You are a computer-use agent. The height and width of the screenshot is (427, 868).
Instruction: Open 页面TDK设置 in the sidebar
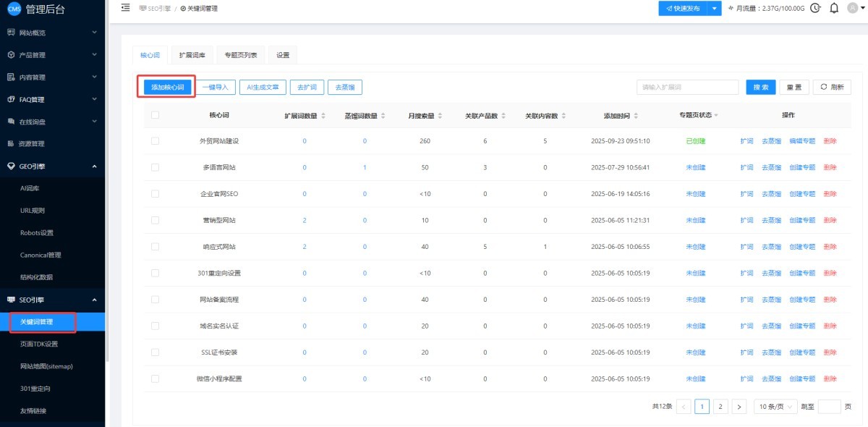coord(39,344)
